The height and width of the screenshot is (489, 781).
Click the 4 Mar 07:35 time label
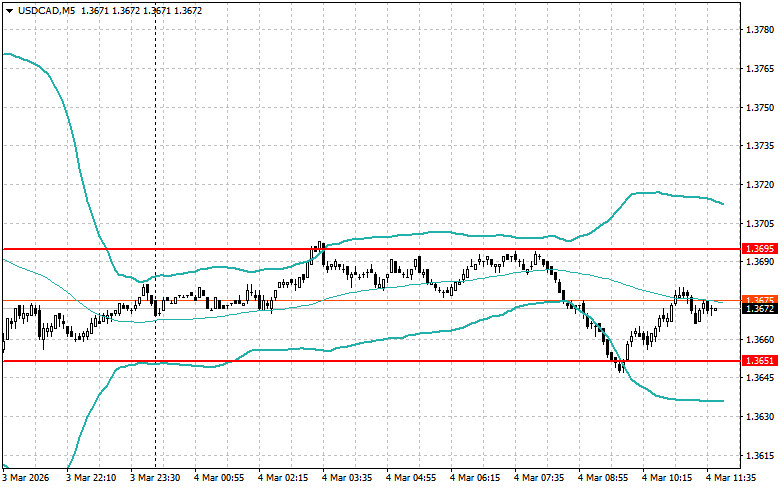point(539,478)
